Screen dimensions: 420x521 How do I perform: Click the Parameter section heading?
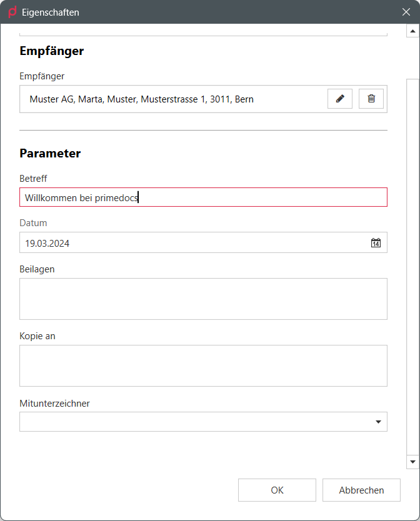coord(50,154)
